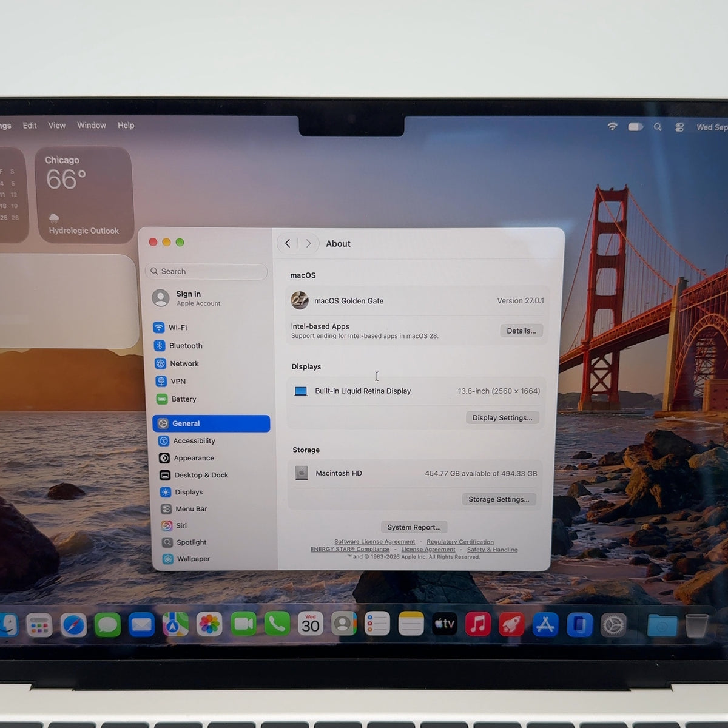This screenshot has width=728, height=728.
Task: Click the macOS Golden Gate version row
Action: click(x=417, y=301)
